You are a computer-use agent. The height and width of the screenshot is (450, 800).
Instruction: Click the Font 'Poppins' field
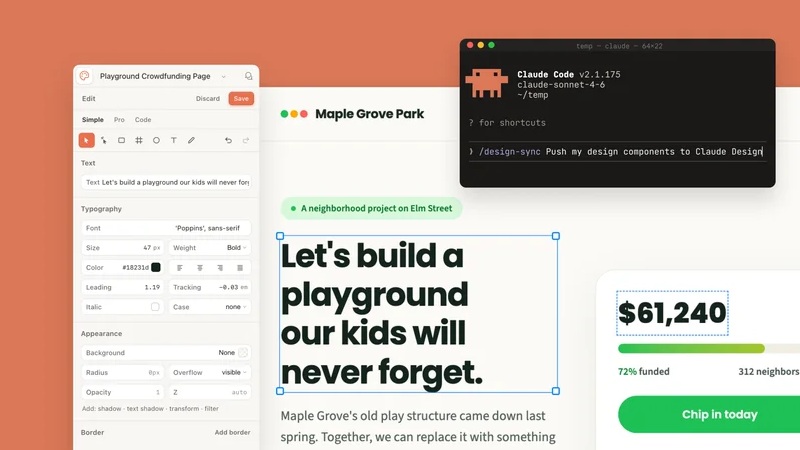(166, 228)
